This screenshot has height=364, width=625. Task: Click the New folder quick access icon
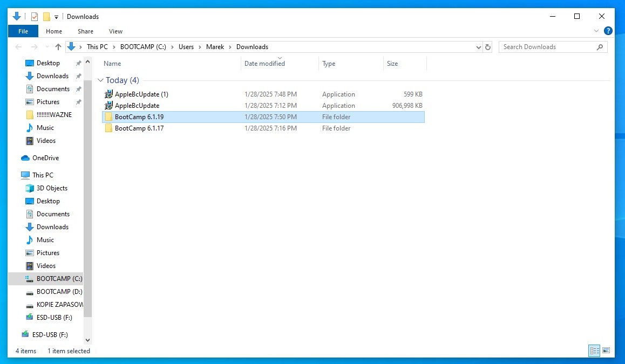[x=46, y=16]
